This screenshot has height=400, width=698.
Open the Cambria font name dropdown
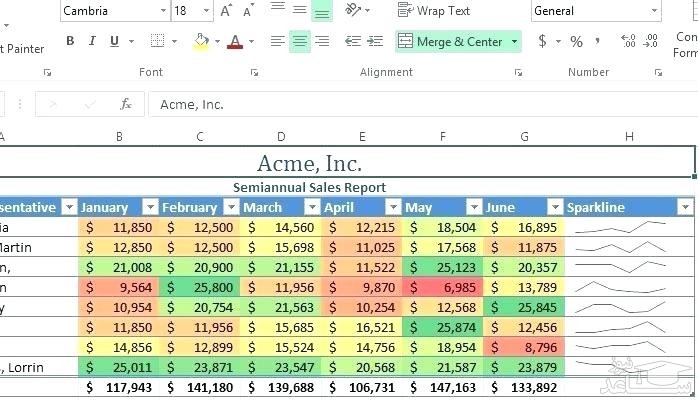[x=163, y=11]
